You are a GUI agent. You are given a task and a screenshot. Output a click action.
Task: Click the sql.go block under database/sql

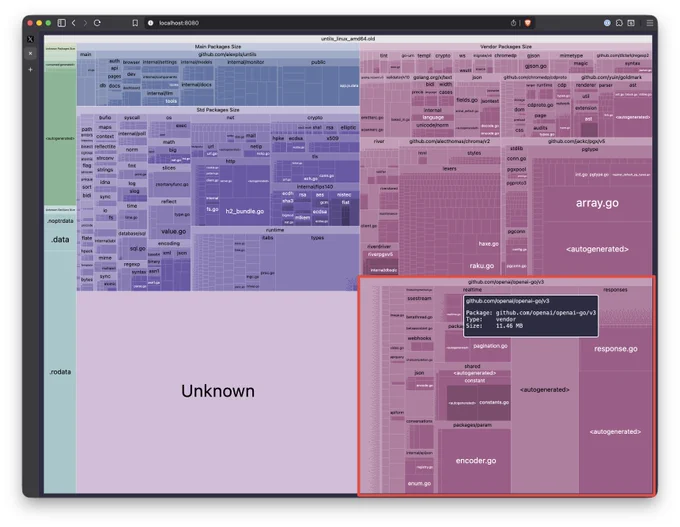click(x=138, y=249)
